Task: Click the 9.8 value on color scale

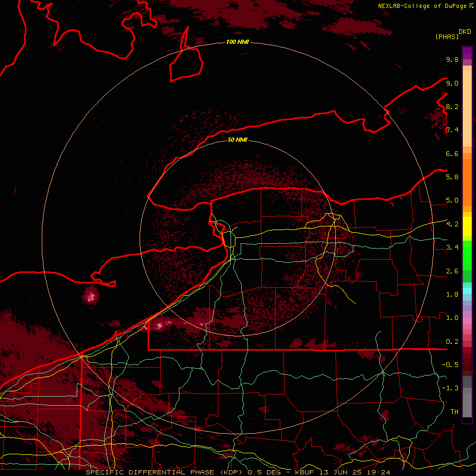Action: (452, 59)
